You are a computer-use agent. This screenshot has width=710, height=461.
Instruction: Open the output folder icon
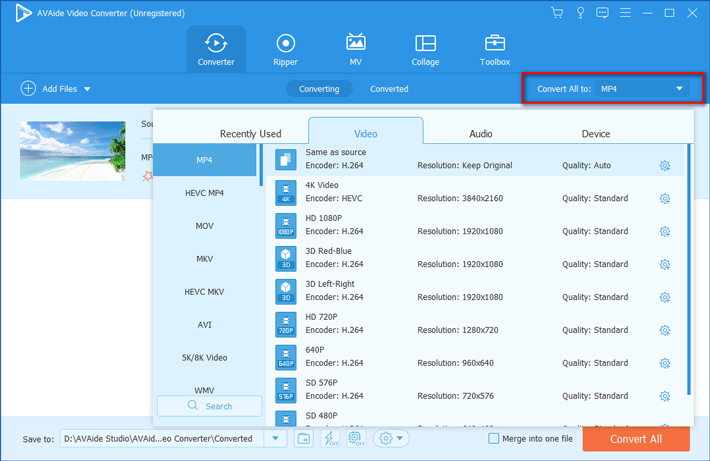[x=304, y=438]
